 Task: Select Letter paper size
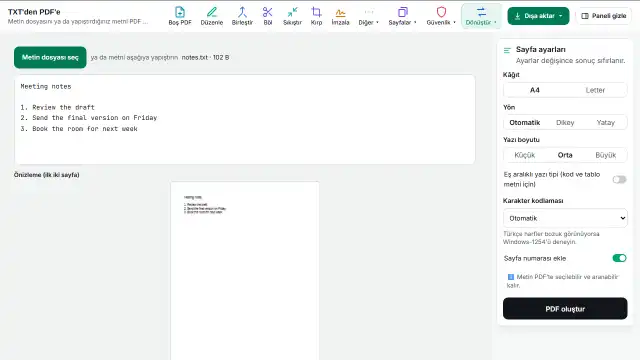[x=595, y=90]
